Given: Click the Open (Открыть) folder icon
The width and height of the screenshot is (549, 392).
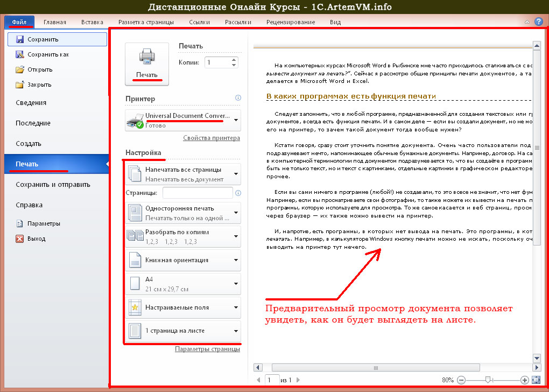Looking at the screenshot, I should point(20,69).
